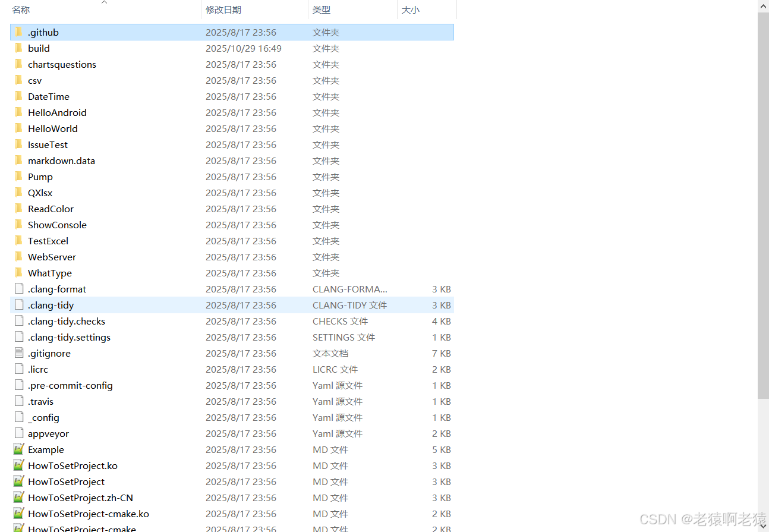769x532 pixels.
Task: Click the .clang-format file icon
Action: [18, 289]
